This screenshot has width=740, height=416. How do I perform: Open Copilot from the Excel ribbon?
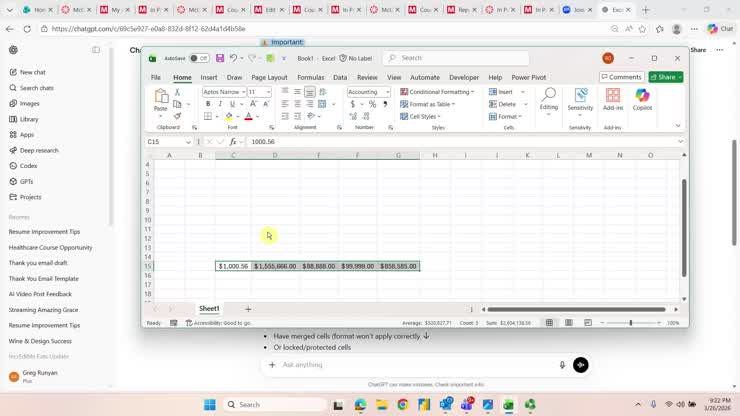tap(642, 100)
